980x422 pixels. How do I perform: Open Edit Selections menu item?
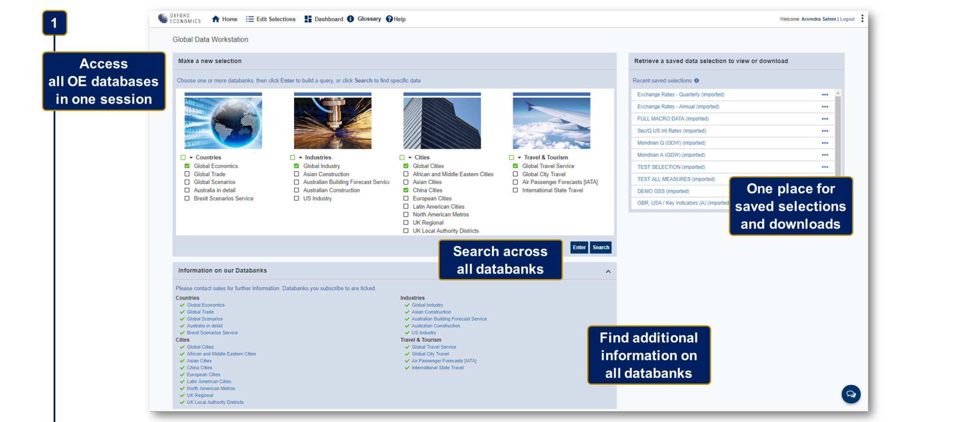(276, 19)
